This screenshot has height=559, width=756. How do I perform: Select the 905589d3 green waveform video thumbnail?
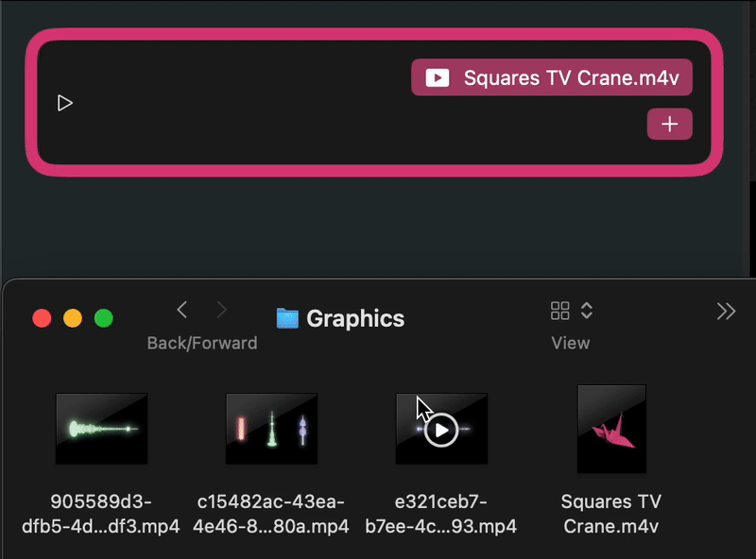102,429
